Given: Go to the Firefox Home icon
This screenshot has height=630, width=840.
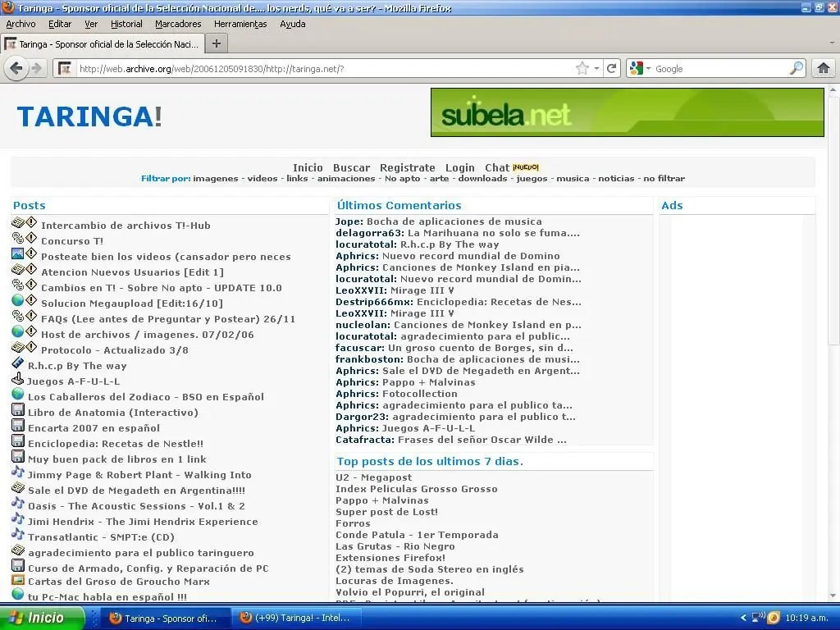Looking at the screenshot, I should [824, 69].
